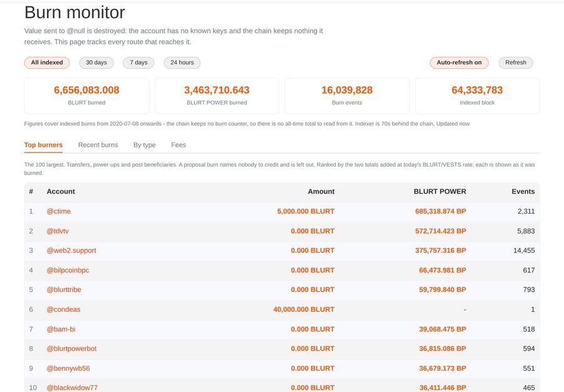
Task: Select the 36,411.446 BP value
Action: (x=442, y=388)
